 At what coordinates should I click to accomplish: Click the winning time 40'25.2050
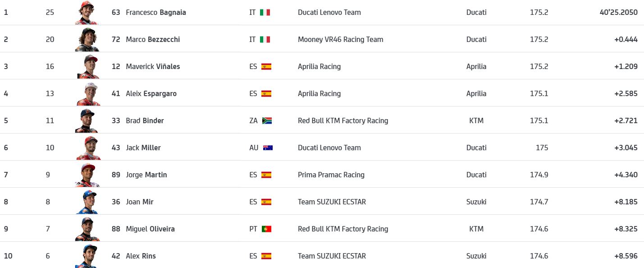pos(618,12)
